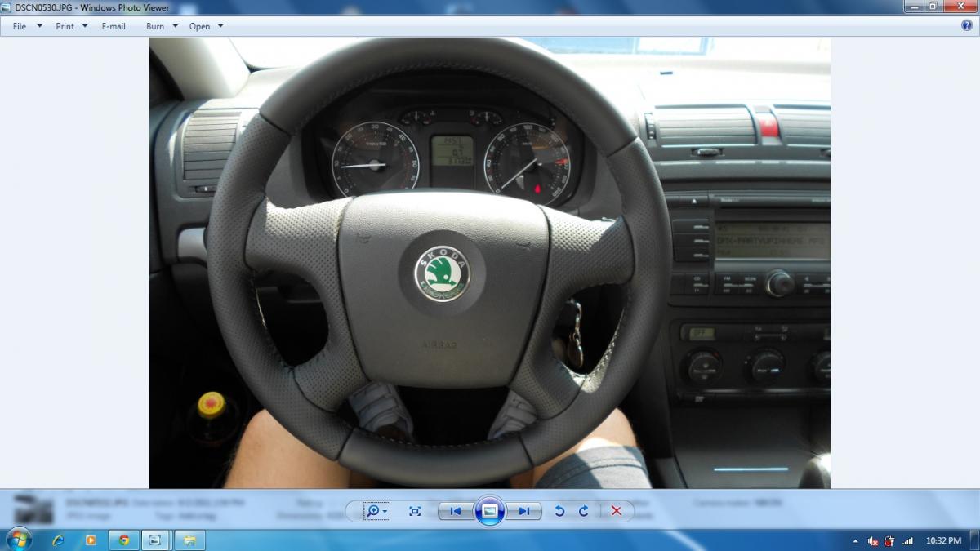The image size is (980, 551).
Task: Click the muted volume tray icon
Action: (873, 541)
